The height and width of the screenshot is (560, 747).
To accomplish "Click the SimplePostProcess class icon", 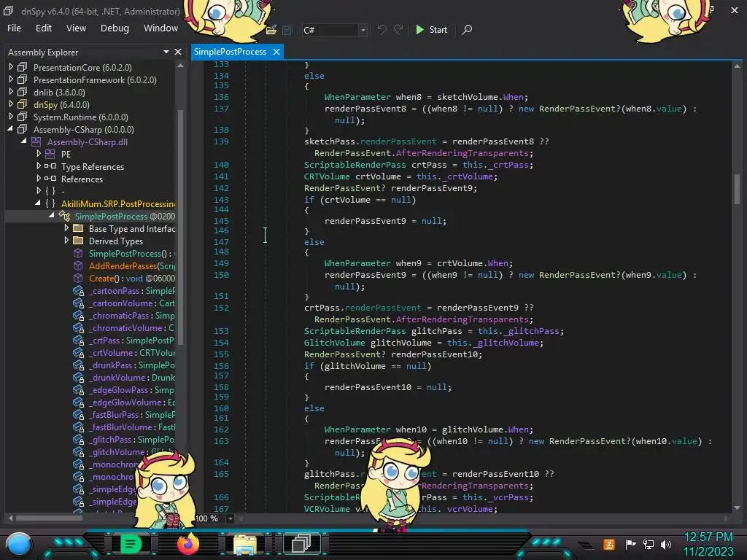I will [x=64, y=216].
